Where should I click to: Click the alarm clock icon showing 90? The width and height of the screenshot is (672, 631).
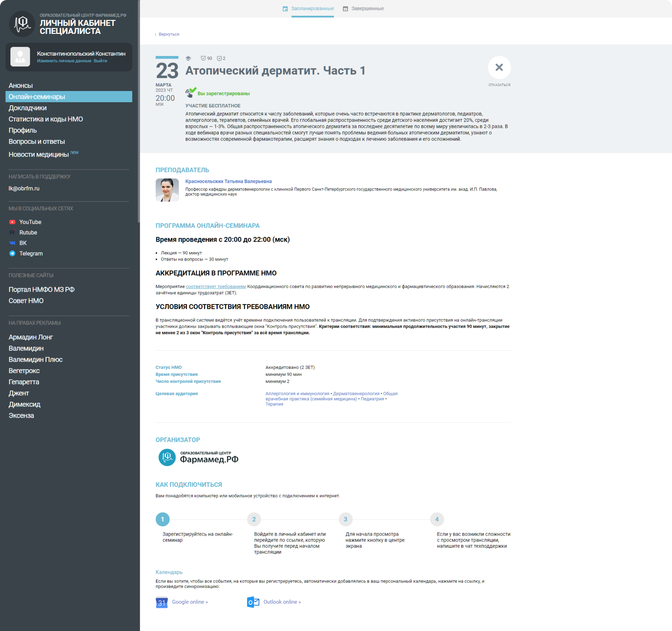203,58
